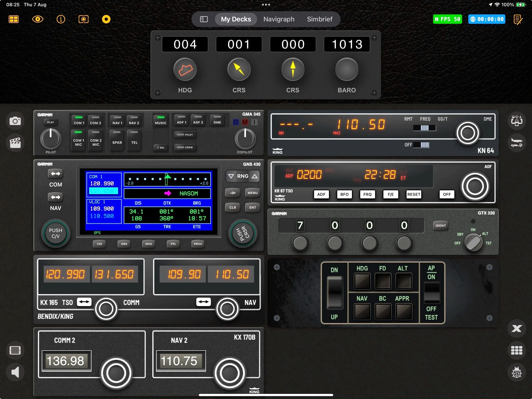Screen dimensions: 532x399
Task: Select the 004 heading readout
Action: [x=185, y=44]
